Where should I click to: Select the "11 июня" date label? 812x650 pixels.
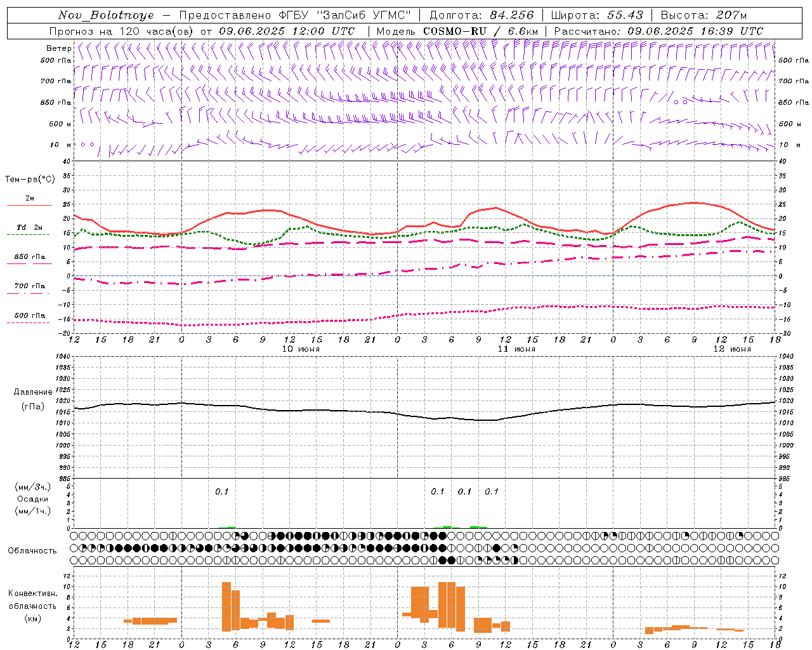[x=516, y=349]
